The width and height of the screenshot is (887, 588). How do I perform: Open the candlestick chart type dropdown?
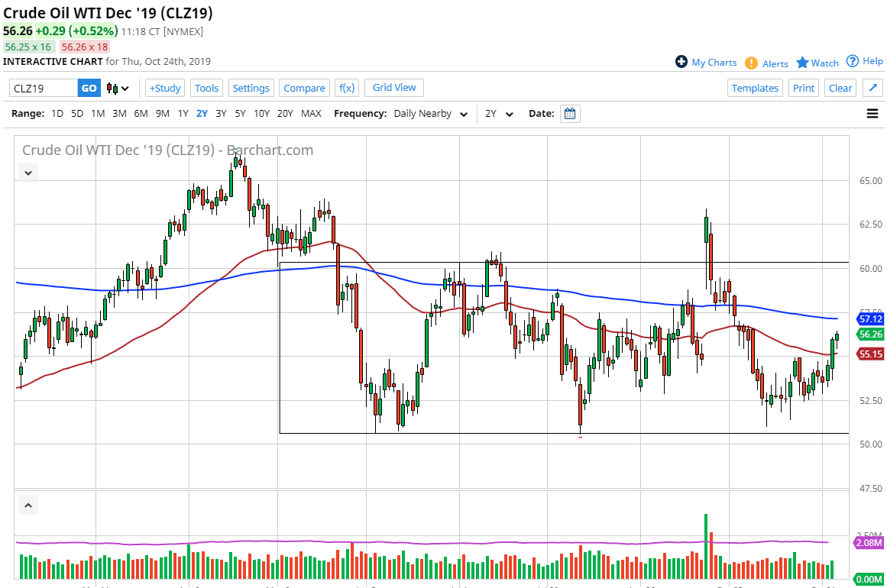pyautogui.click(x=118, y=89)
